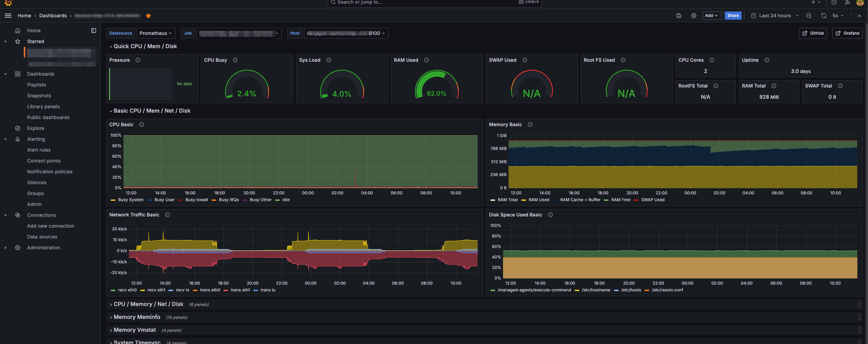Open the Grafana external link

847,33
